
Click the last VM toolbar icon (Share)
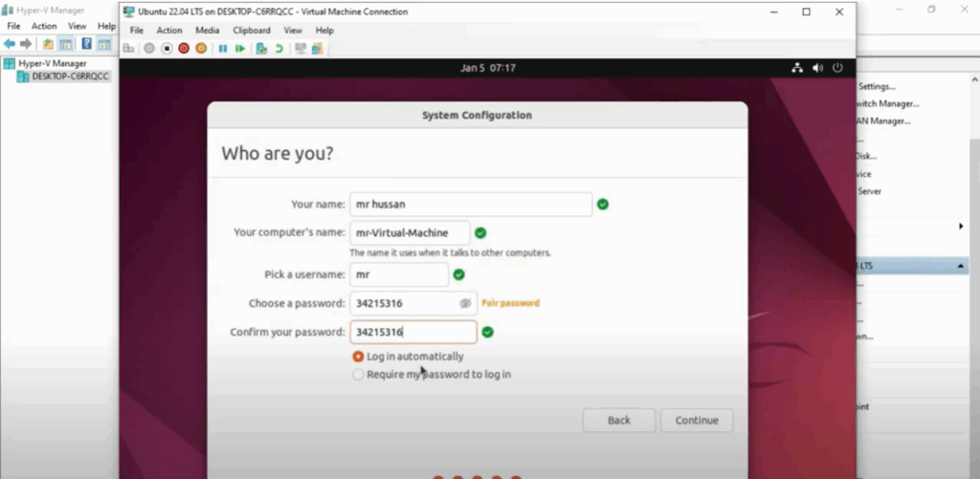[x=318, y=48]
